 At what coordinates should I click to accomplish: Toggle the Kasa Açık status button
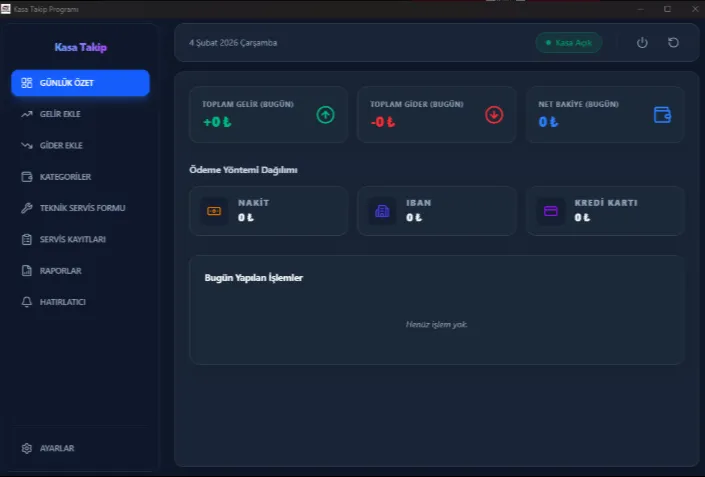(x=568, y=43)
